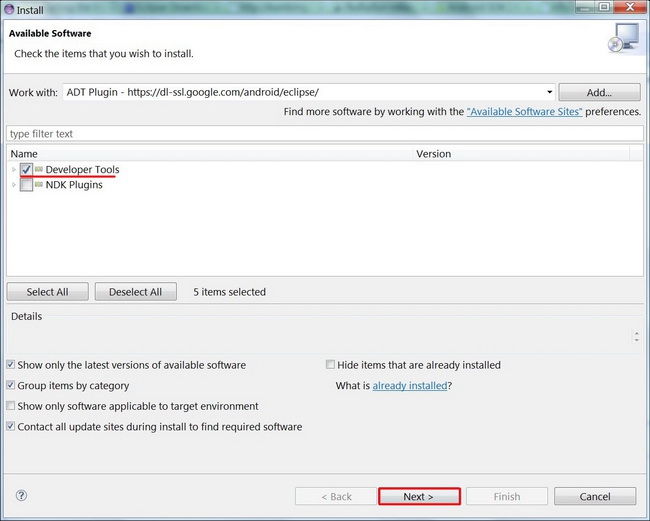Click the Deselect All button

pos(136,292)
